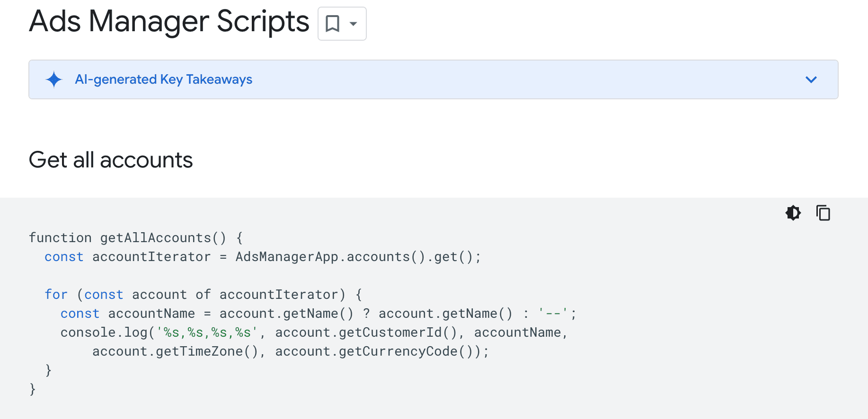The image size is (868, 419).
Task: Click the AI sparkle icon in Key Takeaways
Action: (54, 79)
